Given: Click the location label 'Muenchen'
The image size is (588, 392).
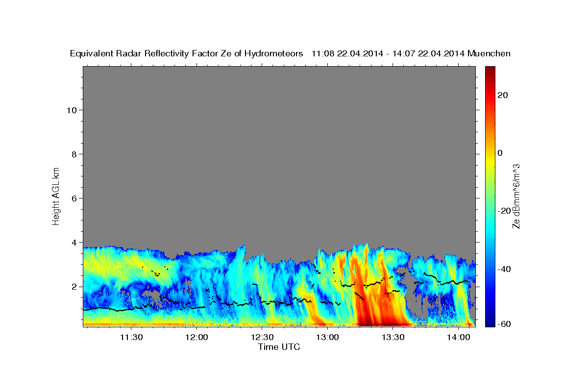Looking at the screenshot, I should [489, 53].
